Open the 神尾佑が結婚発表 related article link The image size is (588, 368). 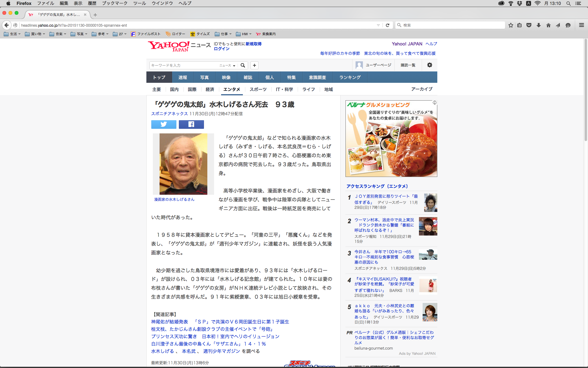point(169,322)
